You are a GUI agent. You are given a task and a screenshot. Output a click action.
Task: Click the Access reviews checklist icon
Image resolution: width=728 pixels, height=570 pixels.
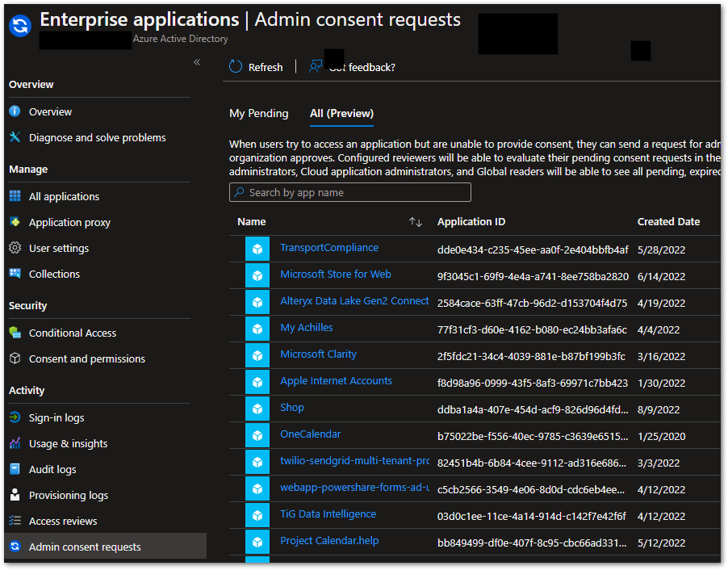coord(15,521)
